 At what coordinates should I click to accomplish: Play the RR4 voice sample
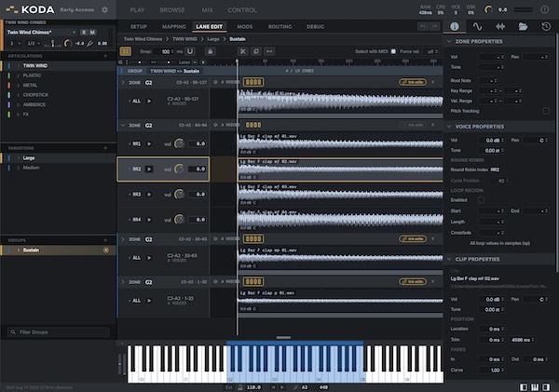149,220
